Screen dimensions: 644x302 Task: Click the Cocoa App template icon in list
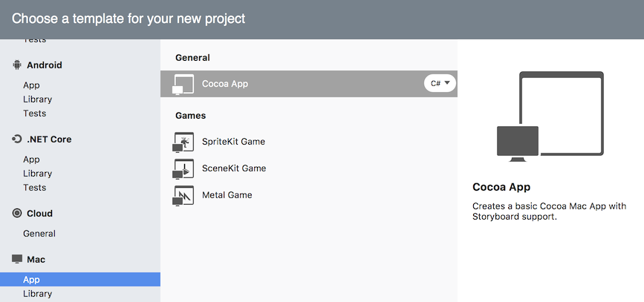(x=183, y=84)
